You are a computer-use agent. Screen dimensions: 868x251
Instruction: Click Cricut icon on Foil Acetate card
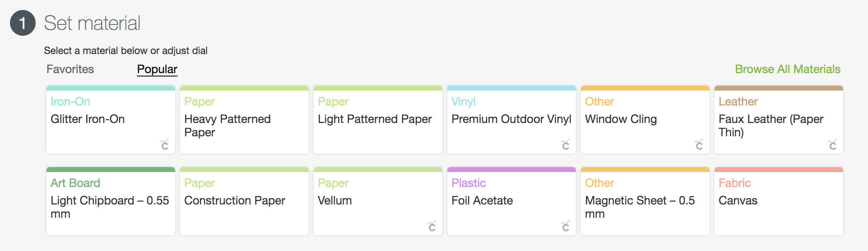tap(566, 226)
